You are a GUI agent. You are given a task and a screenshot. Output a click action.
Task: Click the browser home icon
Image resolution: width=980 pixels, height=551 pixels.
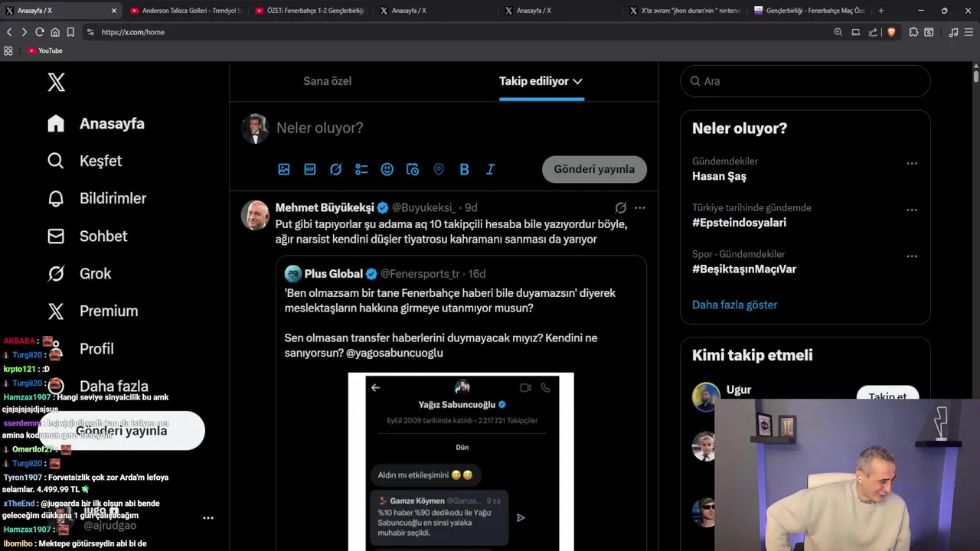coord(55,32)
